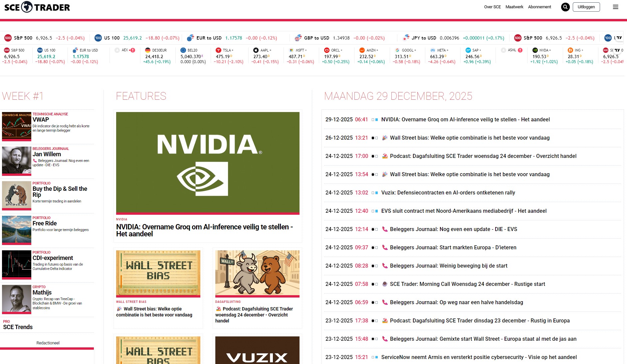Click the ING ticker icon

click(x=570, y=50)
